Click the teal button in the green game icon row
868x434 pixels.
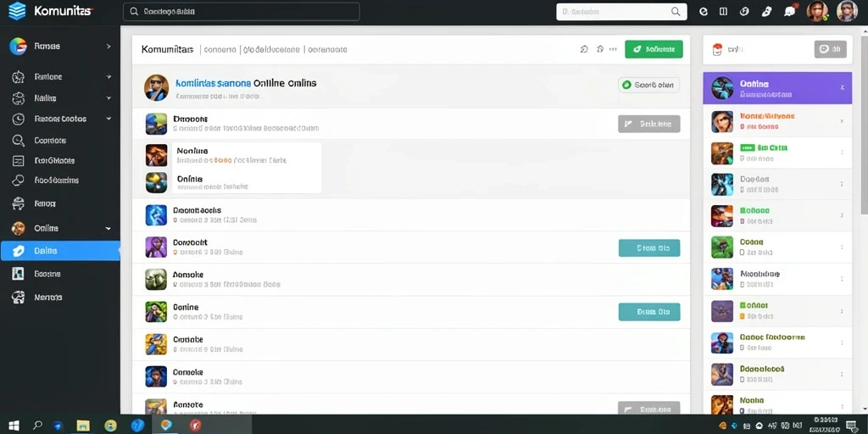click(x=648, y=312)
